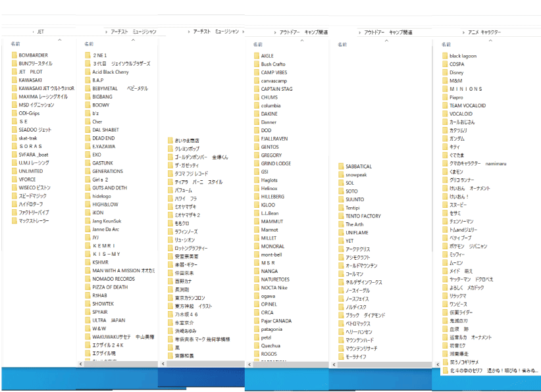541x392 pixels.
Task: Click the 名前 column header in JET window
Action: (x=15, y=44)
